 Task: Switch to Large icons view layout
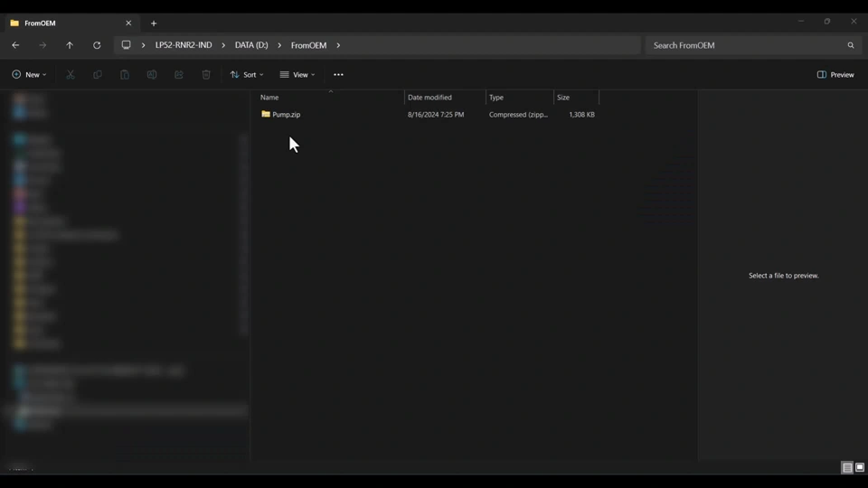pos(860,468)
